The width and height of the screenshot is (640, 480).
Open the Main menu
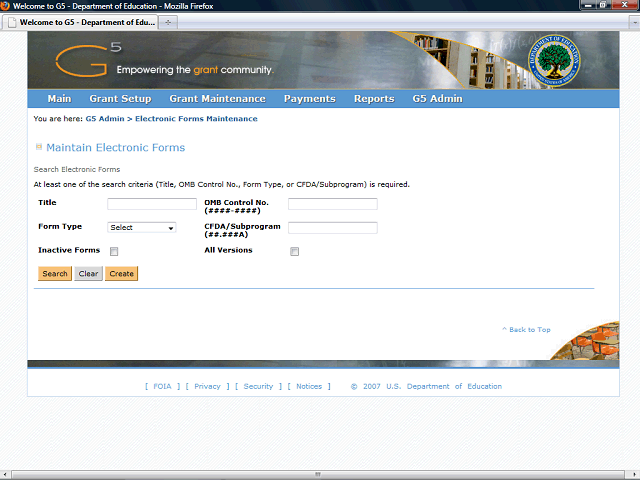tap(59, 99)
